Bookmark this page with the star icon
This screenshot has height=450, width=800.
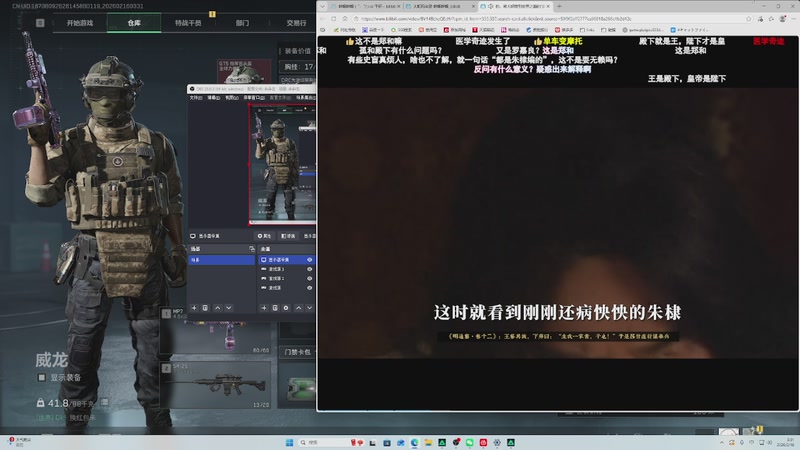[x=748, y=19]
